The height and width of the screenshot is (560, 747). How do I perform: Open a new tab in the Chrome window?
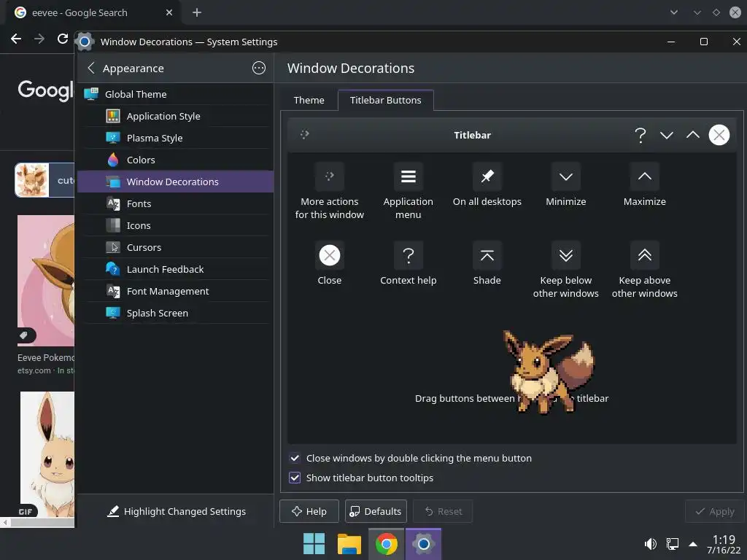tap(197, 12)
